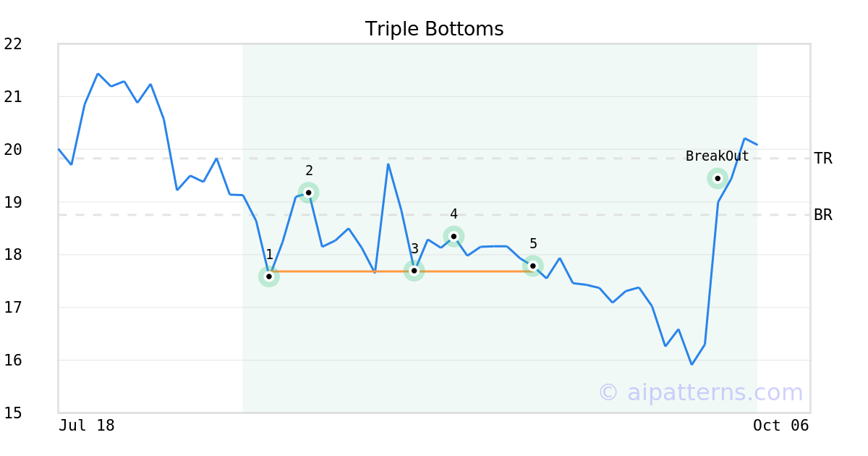Click the BR label at right edge
The height and width of the screenshot is (456, 868).
click(x=822, y=215)
